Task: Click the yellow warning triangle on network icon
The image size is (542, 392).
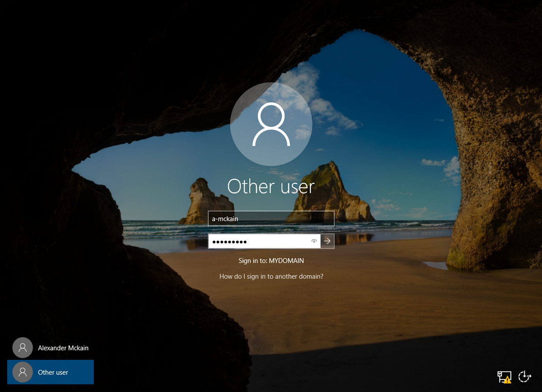Action: point(506,379)
